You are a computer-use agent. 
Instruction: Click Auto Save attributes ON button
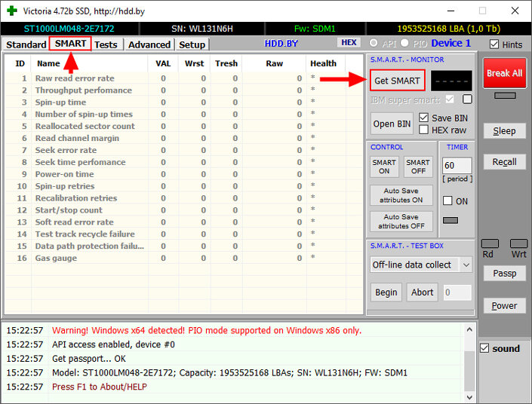click(x=401, y=195)
